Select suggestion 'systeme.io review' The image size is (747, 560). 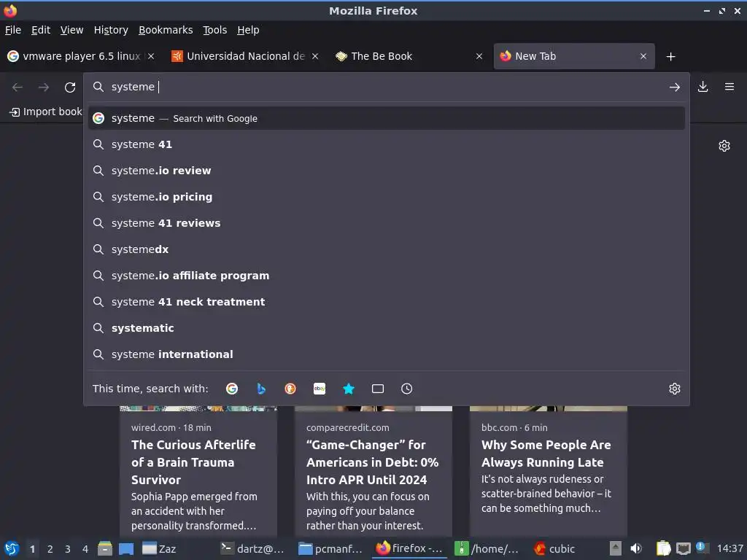[387, 171]
